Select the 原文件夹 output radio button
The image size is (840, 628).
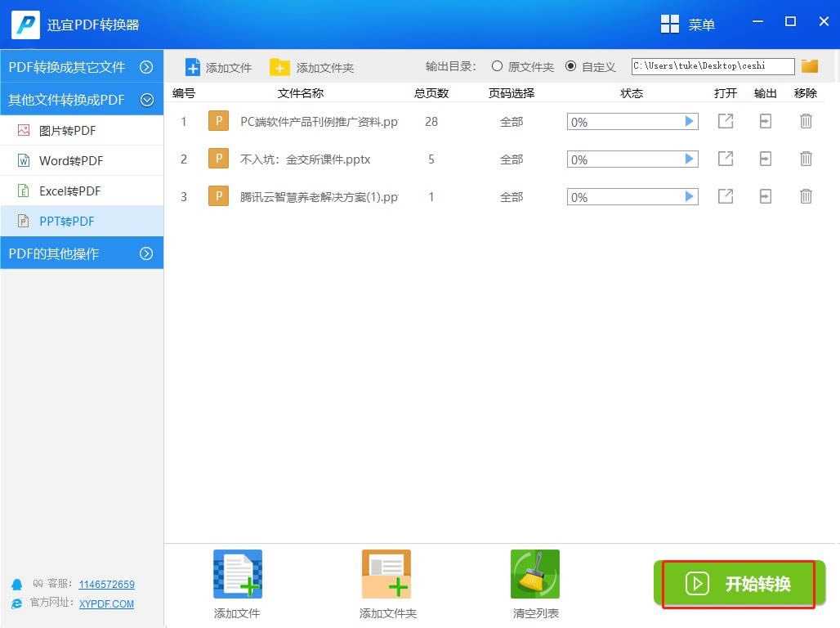click(497, 66)
